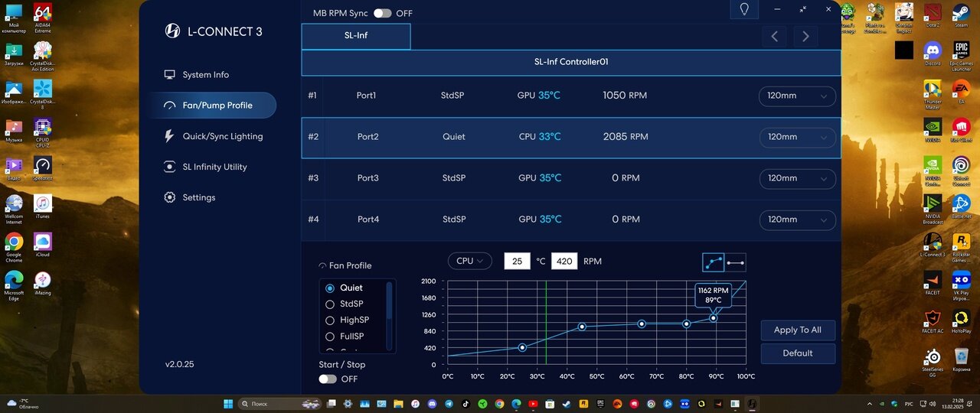Open Quick/Sync Lighting section

pos(222,136)
